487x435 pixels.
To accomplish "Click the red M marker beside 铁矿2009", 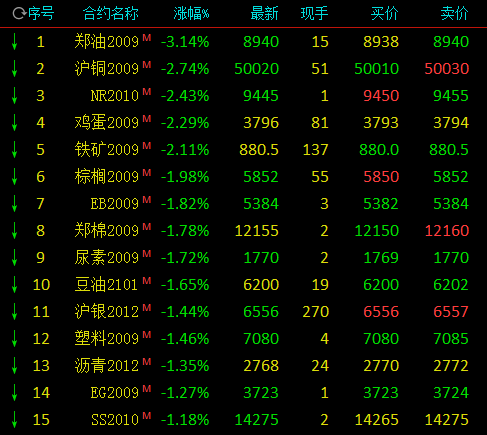I will click(147, 145).
